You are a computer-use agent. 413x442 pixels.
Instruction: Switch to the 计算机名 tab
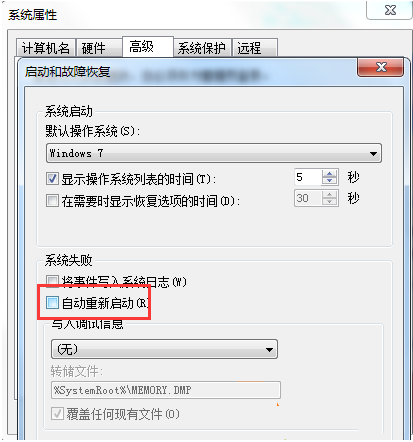point(46,48)
